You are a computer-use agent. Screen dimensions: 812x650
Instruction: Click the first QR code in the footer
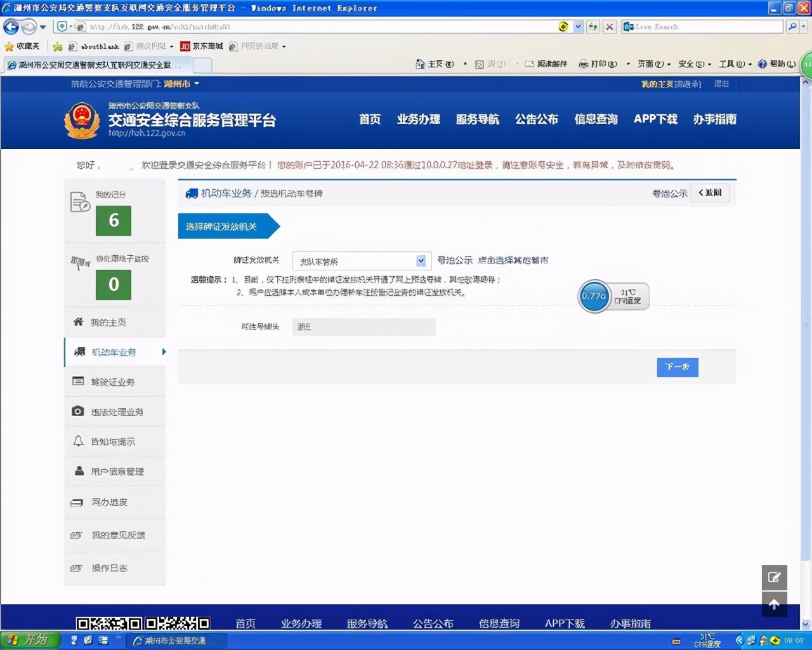click(x=109, y=623)
